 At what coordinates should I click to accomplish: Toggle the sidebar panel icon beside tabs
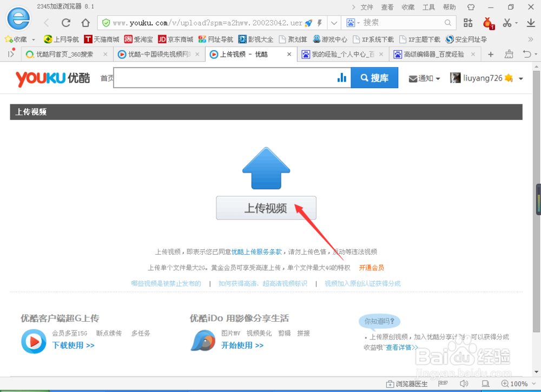[x=11, y=54]
